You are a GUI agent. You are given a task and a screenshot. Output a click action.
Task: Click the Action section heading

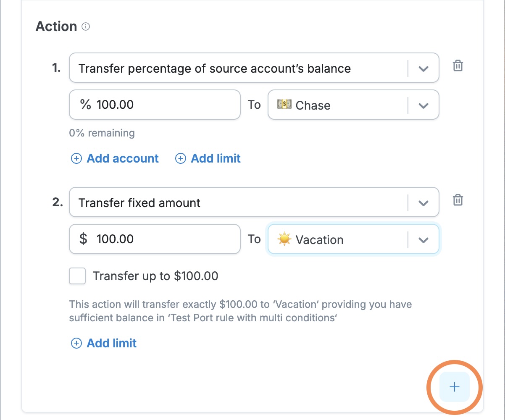(56, 26)
